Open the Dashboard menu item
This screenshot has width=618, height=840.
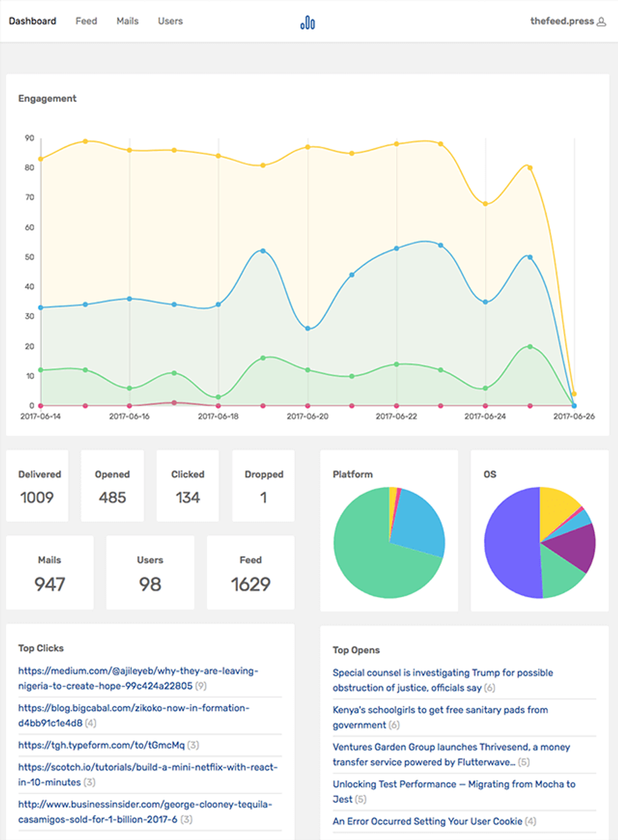tap(32, 21)
